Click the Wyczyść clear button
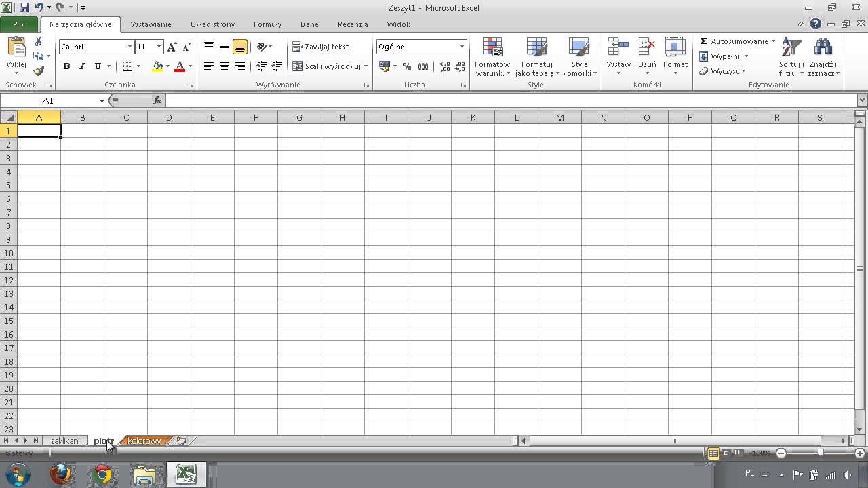The width and height of the screenshot is (868, 488). 722,71
